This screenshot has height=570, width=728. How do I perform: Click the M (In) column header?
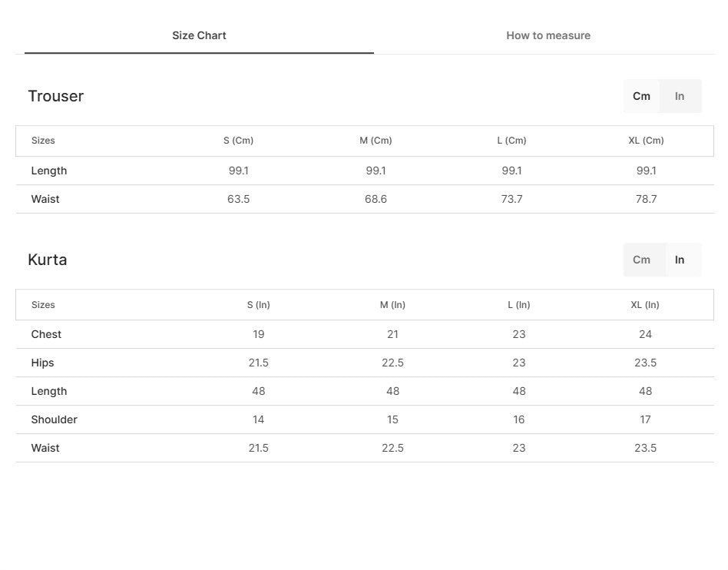(392, 305)
